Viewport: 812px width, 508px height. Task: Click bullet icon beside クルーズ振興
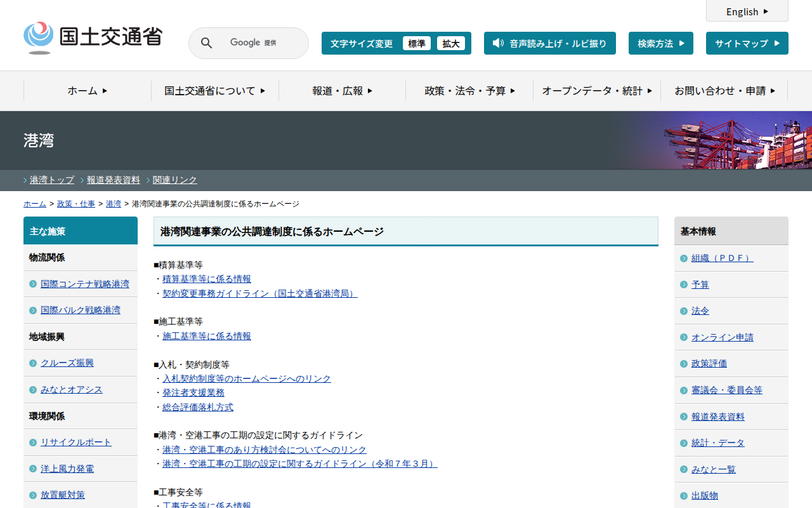click(33, 363)
